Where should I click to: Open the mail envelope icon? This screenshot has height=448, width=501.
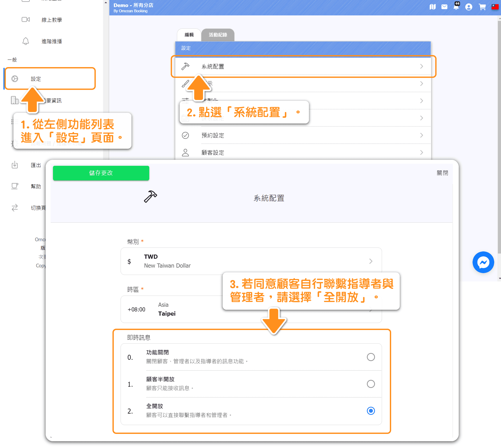(x=444, y=7)
